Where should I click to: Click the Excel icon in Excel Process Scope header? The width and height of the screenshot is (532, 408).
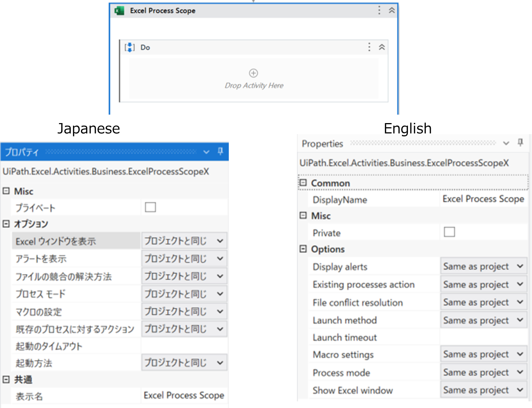[119, 11]
